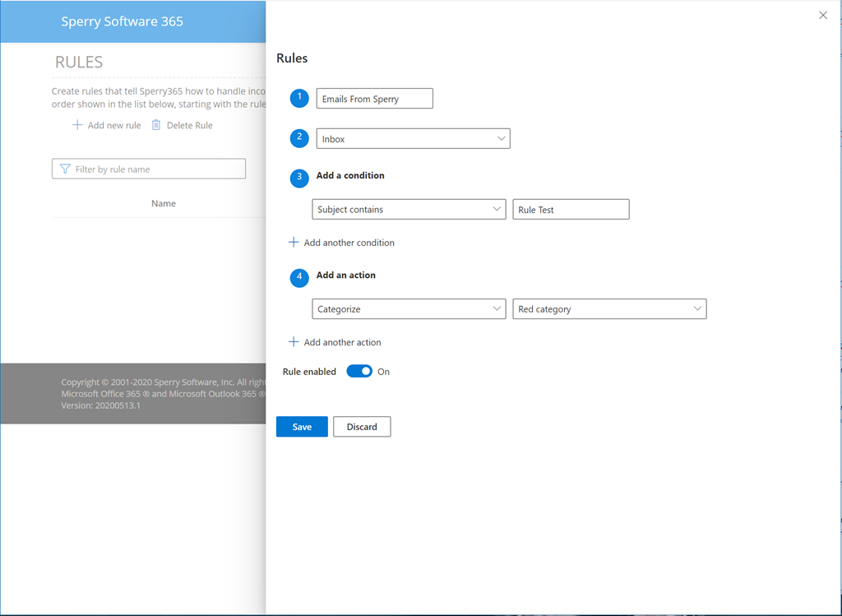The image size is (842, 616).
Task: Choose a different category in Red category dropdown
Action: pos(609,308)
